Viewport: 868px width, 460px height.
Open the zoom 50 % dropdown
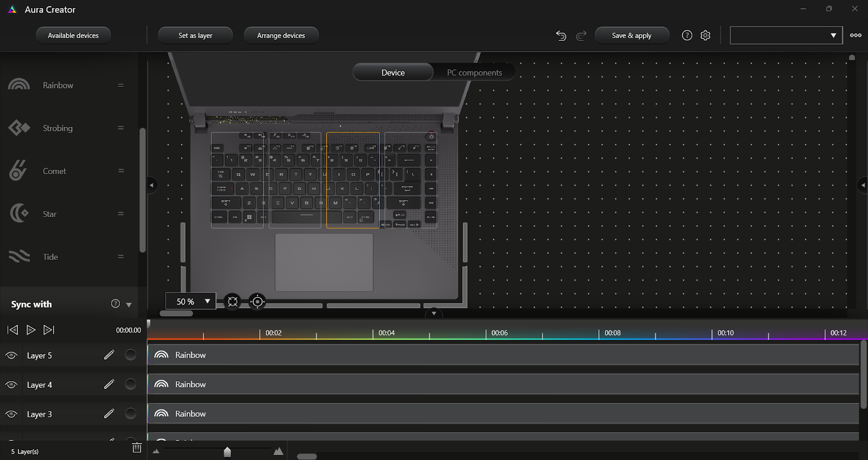point(191,301)
